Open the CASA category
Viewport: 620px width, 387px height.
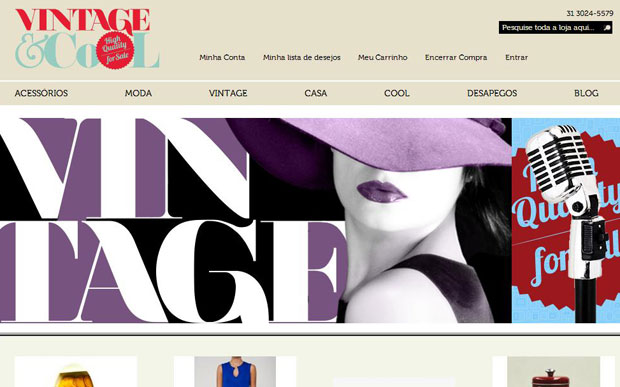(x=316, y=93)
